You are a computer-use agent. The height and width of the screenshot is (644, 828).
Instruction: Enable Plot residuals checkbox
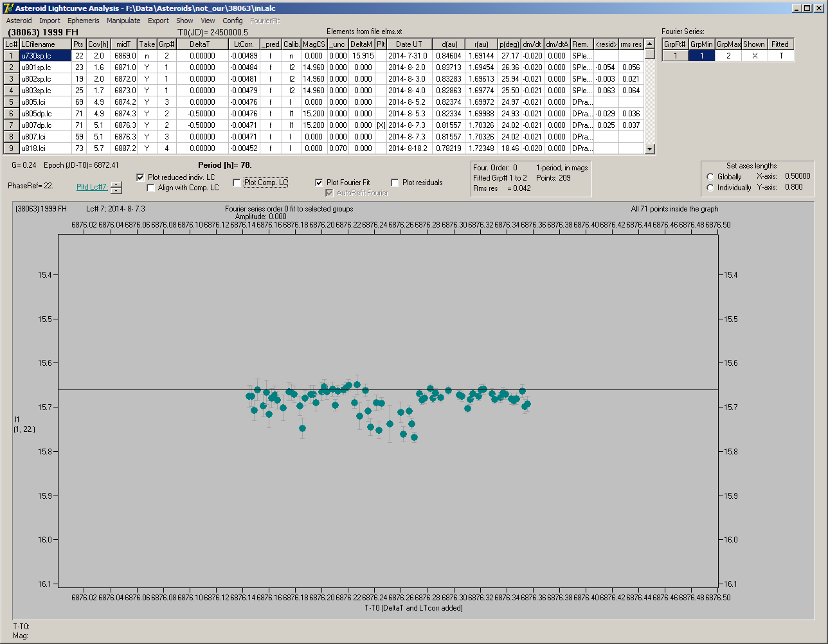395,183
